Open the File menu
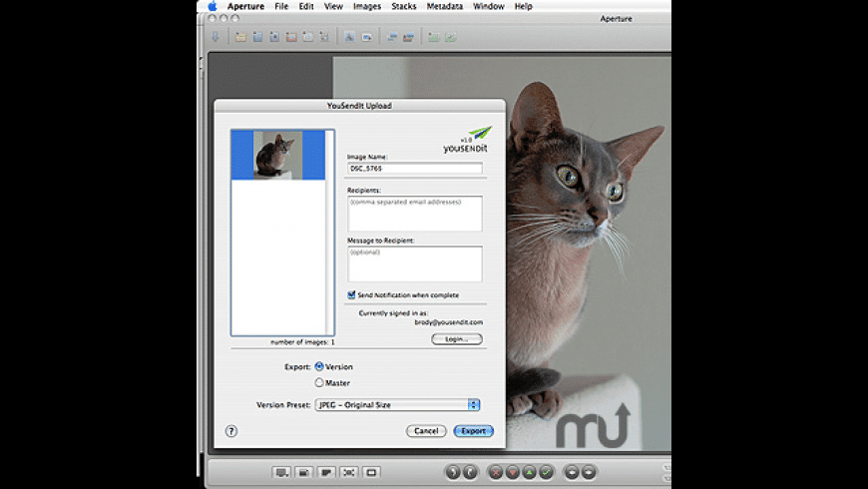 point(281,6)
